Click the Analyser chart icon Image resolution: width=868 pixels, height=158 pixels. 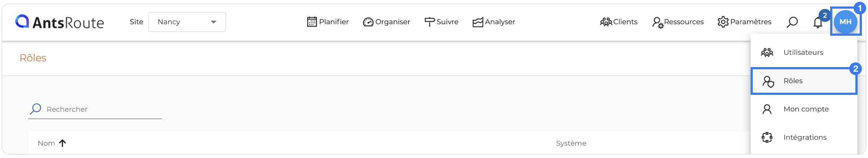(478, 22)
